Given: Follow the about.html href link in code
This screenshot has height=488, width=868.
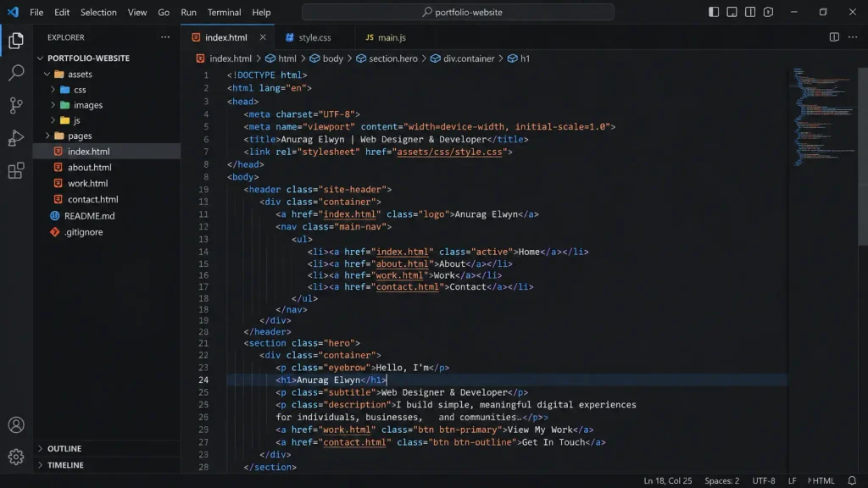Looking at the screenshot, I should click(x=403, y=263).
